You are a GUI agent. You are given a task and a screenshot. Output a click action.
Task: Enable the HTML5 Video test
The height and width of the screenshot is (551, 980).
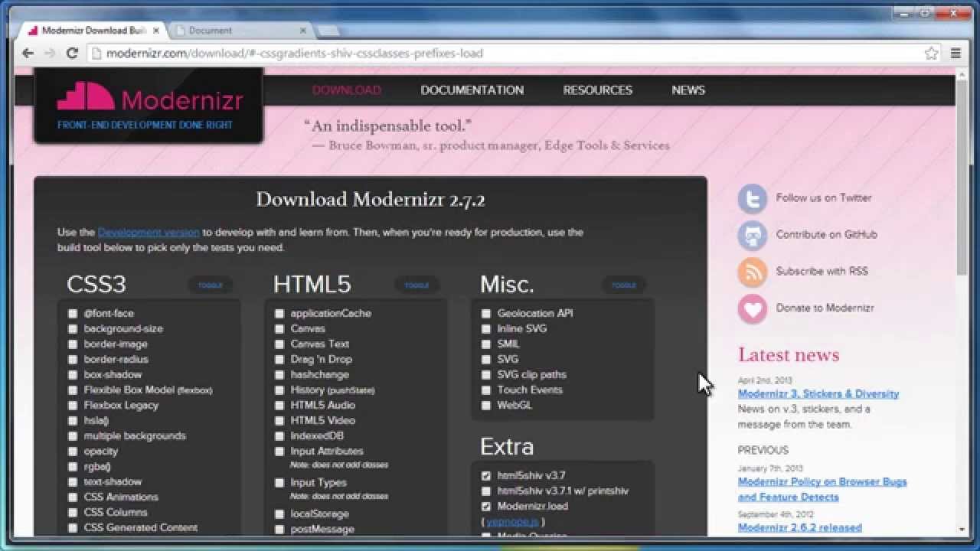pos(279,421)
